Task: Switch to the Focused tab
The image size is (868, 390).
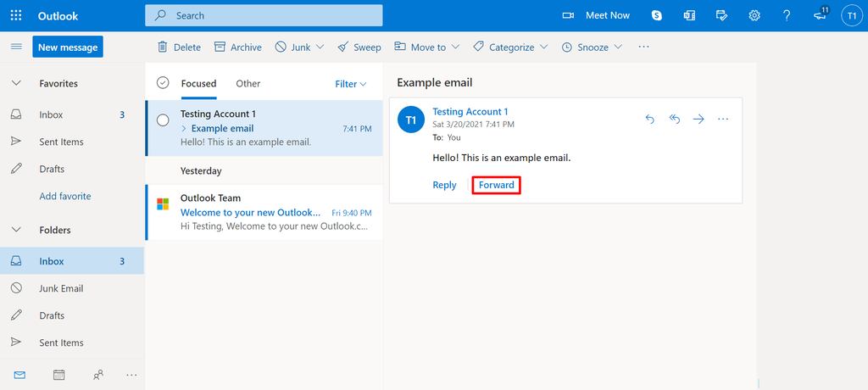Action: (198, 84)
